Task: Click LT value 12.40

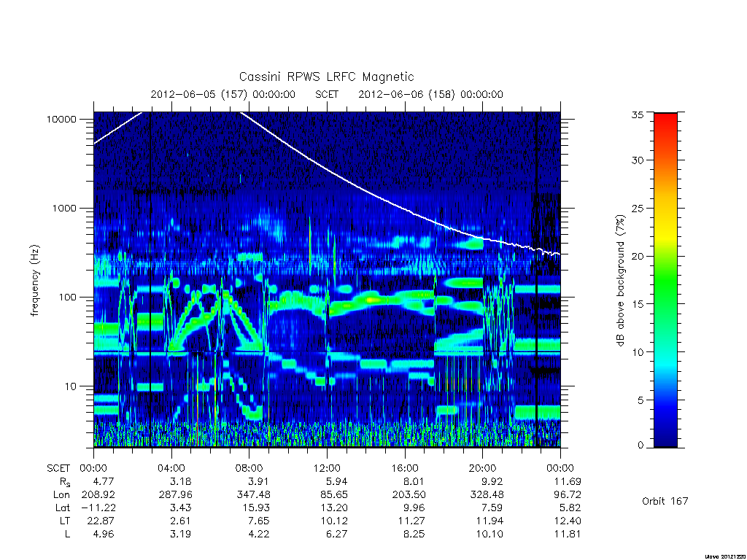Action: pos(567,521)
